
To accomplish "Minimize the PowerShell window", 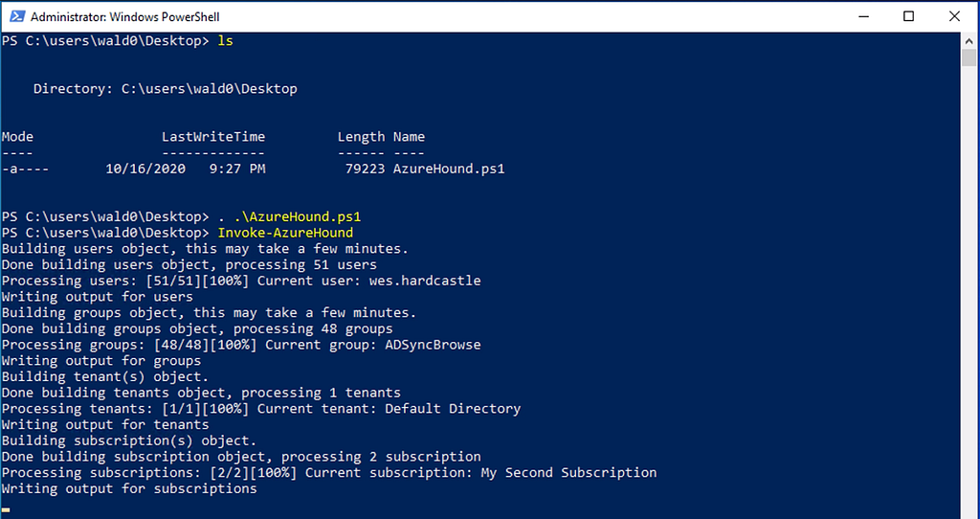I will point(864,16).
